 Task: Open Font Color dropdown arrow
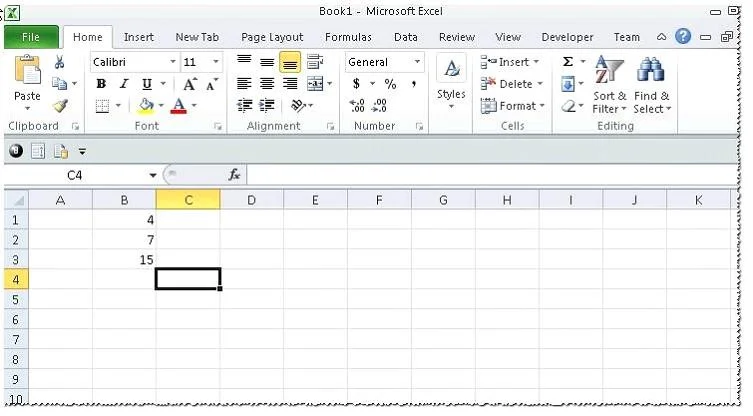(x=194, y=106)
